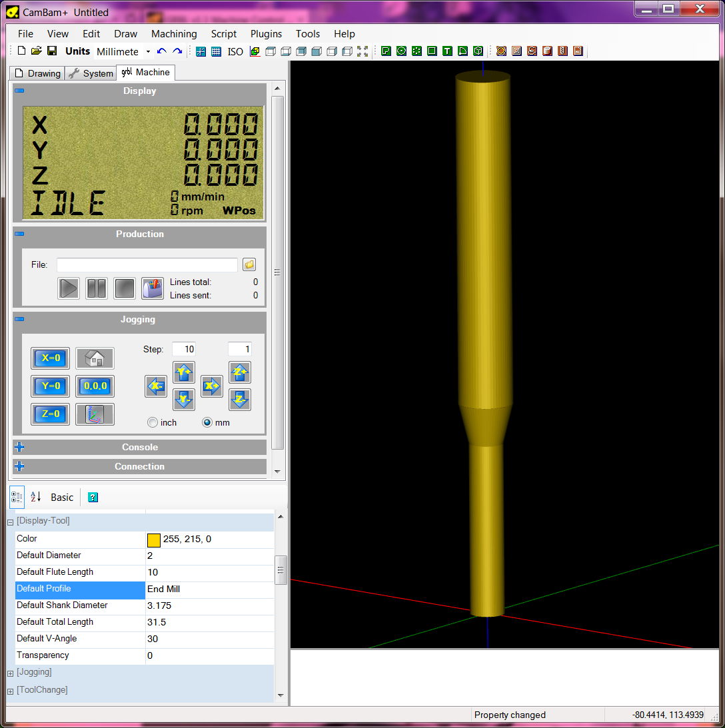Screen dimensions: 725x728
Task: Select the rectangle draw tool
Action: [432, 51]
